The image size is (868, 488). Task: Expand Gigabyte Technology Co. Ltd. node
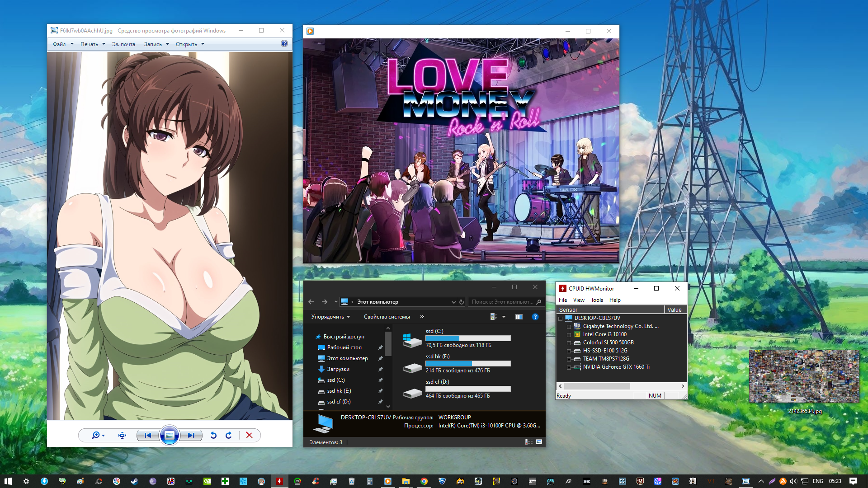coord(569,327)
